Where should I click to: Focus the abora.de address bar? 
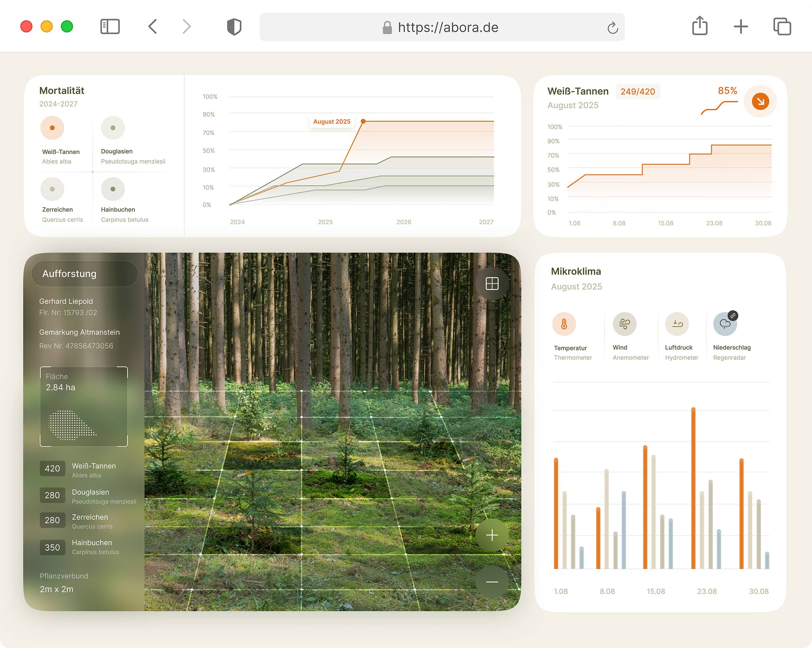[442, 27]
